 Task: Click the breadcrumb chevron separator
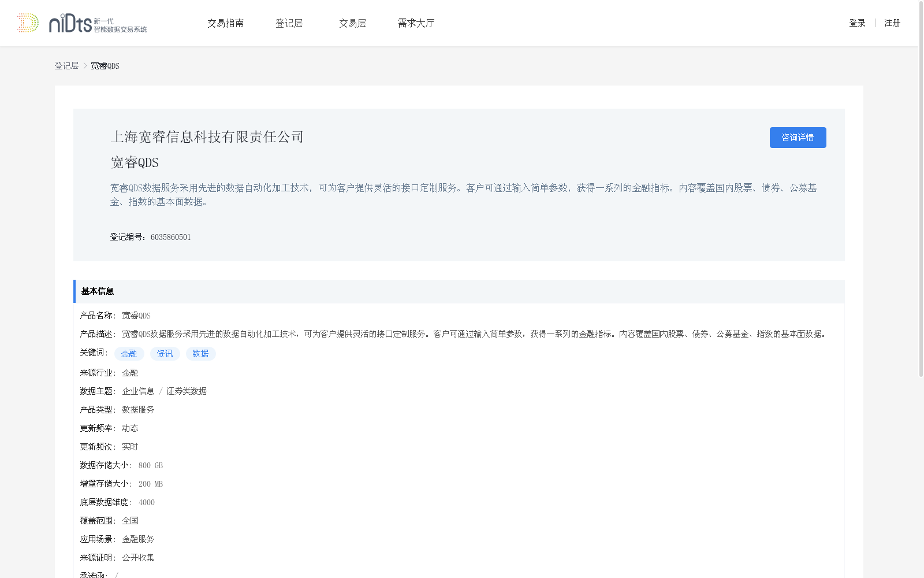pyautogui.click(x=85, y=66)
